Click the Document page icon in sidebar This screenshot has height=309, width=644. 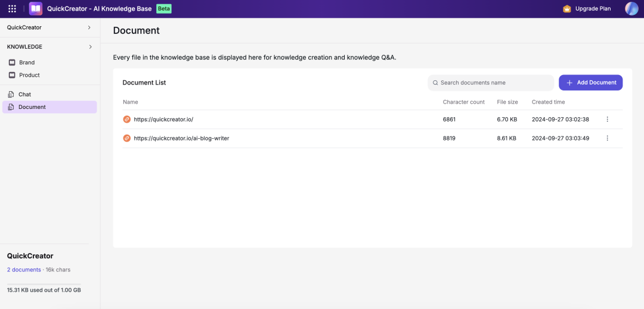tap(11, 107)
